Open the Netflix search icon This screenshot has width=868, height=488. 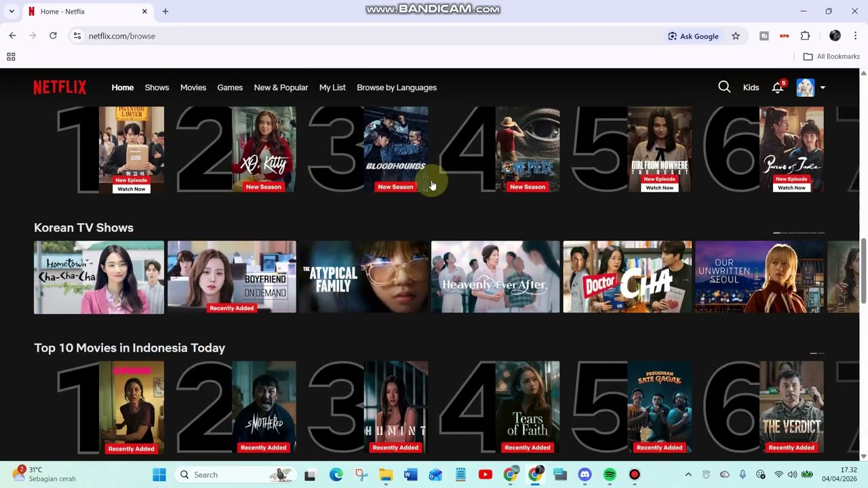tap(724, 87)
